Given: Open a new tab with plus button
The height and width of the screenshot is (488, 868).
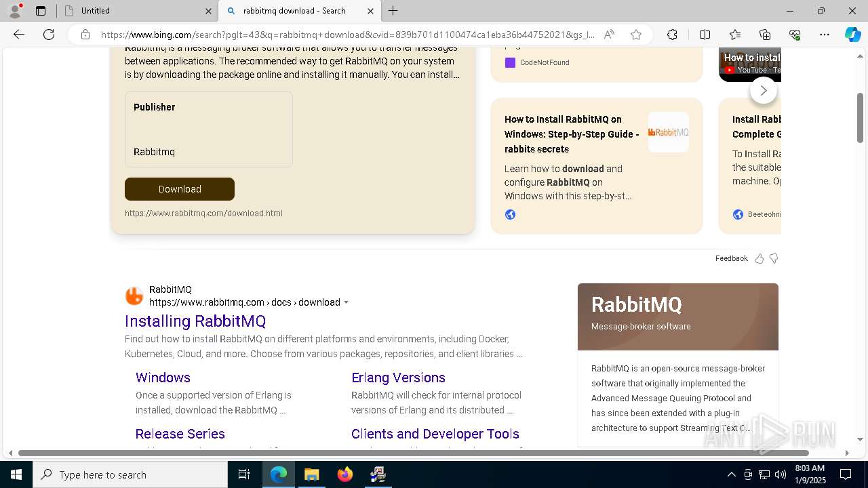Looking at the screenshot, I should click(x=393, y=11).
